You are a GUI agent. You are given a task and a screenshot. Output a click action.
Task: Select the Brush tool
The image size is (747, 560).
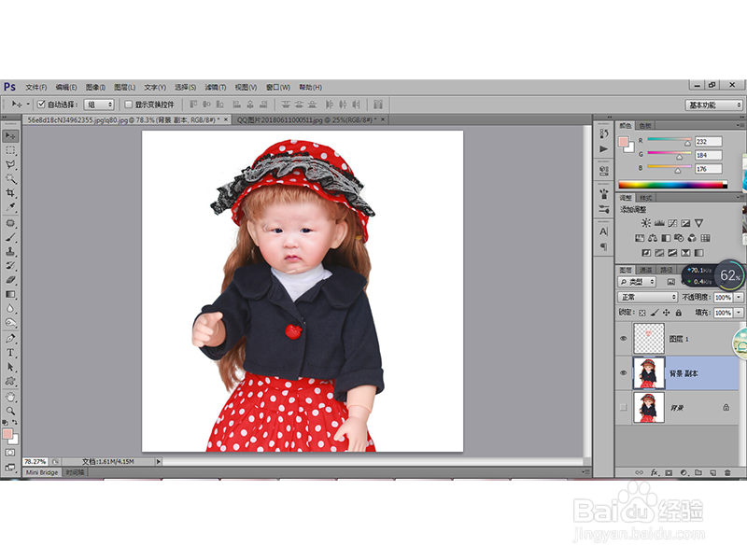10,237
